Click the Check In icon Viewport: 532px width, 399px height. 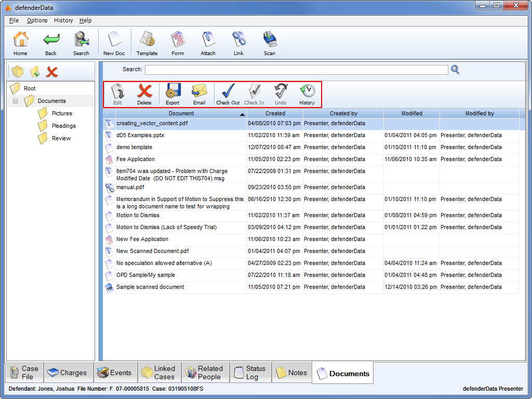(x=254, y=95)
